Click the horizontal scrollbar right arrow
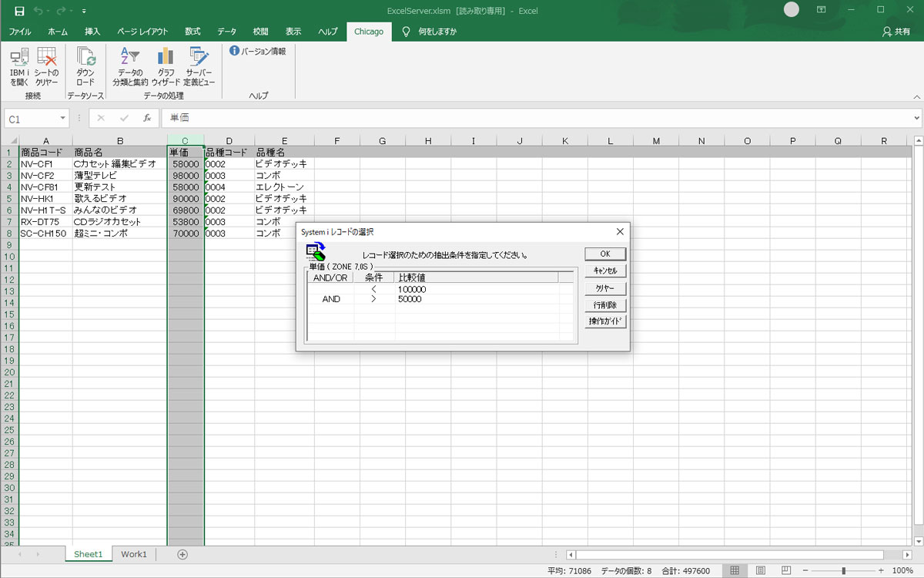This screenshot has width=924, height=578. (x=907, y=554)
